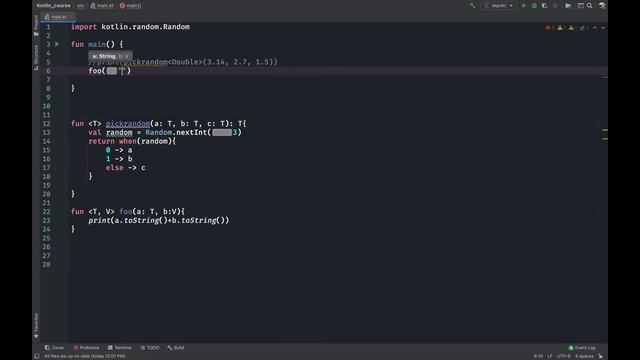Click the Build project hammer icon

[473, 6]
